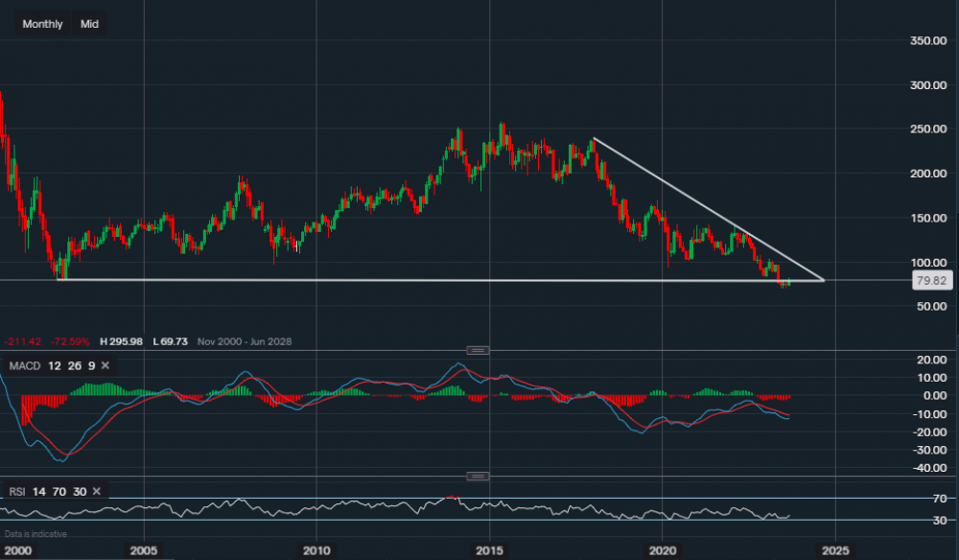The height and width of the screenshot is (560, 959).
Task: Open RSI indicator settings label
Action: [18, 491]
